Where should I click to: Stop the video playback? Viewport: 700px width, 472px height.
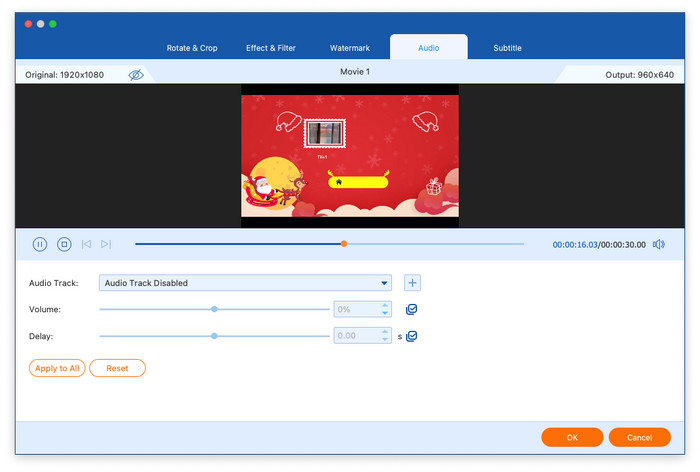pos(64,244)
